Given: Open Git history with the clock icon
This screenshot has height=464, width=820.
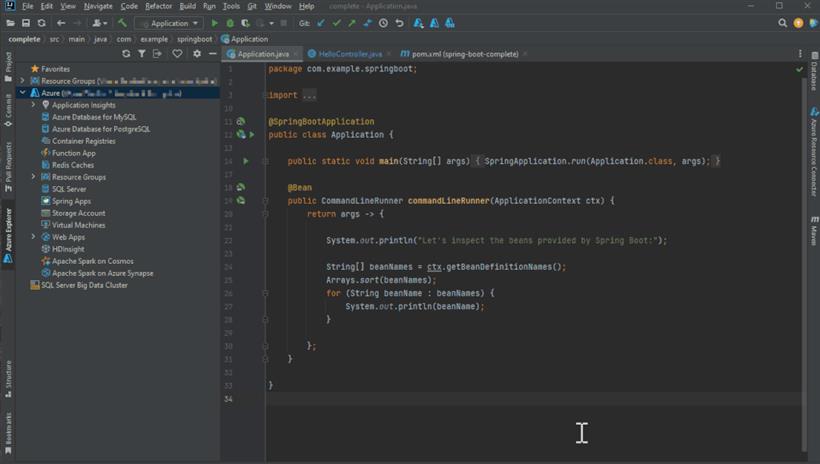Looking at the screenshot, I should point(383,23).
